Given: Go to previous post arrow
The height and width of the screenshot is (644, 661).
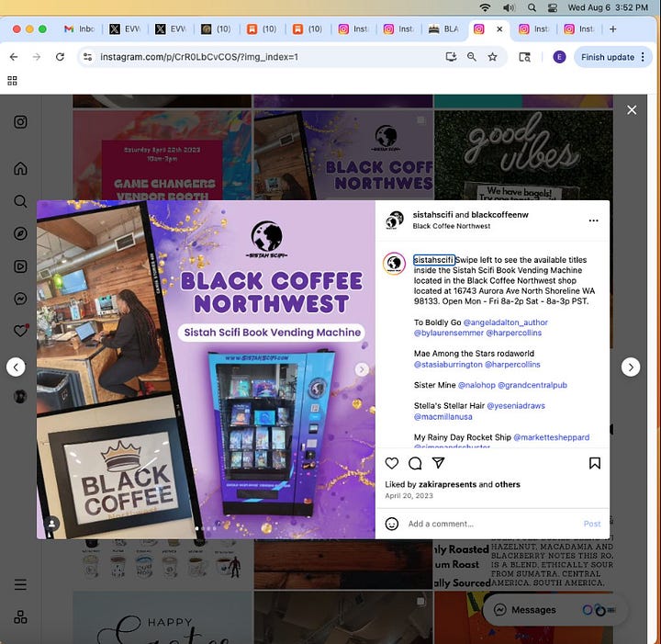Looking at the screenshot, I should 16,367.
